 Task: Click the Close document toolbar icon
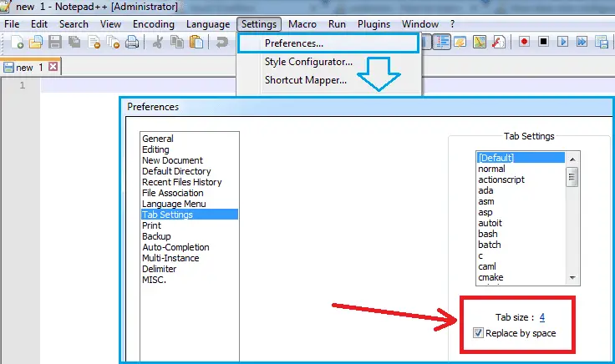[x=94, y=42]
